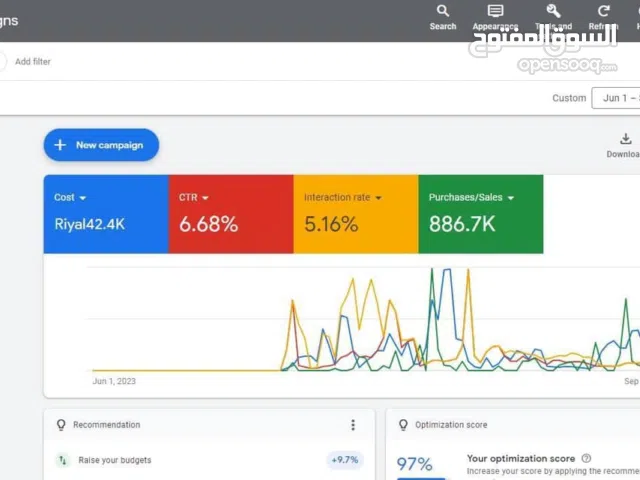640x480 pixels.
Task: Click the Custom date label
Action: click(569, 98)
